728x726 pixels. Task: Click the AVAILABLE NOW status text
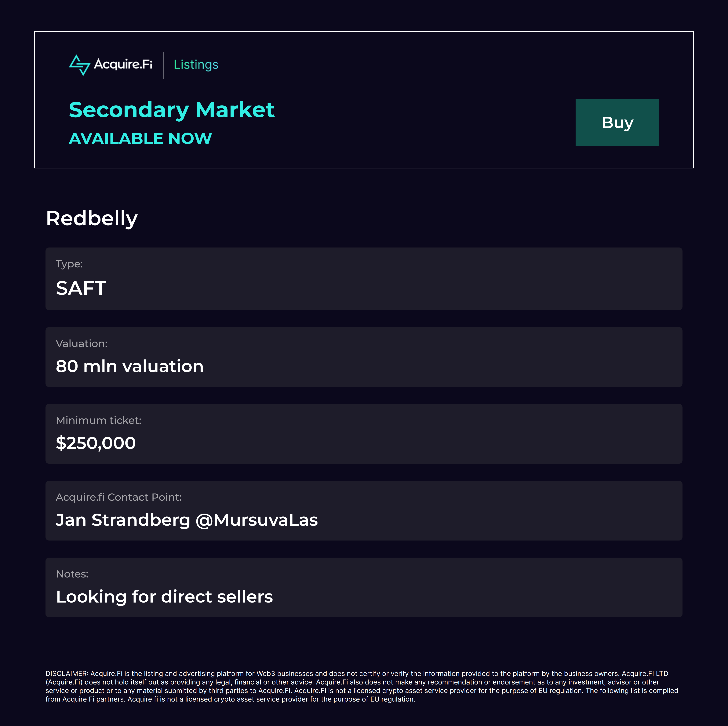point(140,138)
